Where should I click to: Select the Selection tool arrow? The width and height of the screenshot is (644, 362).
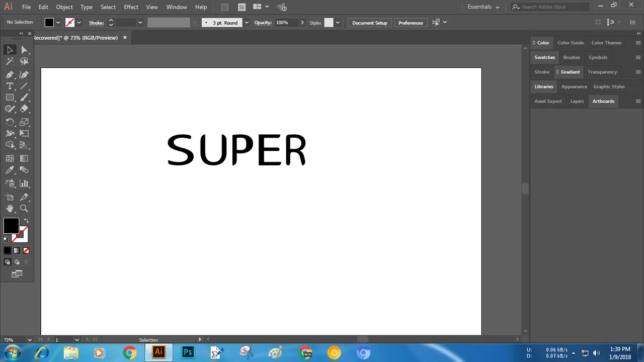tap(10, 50)
